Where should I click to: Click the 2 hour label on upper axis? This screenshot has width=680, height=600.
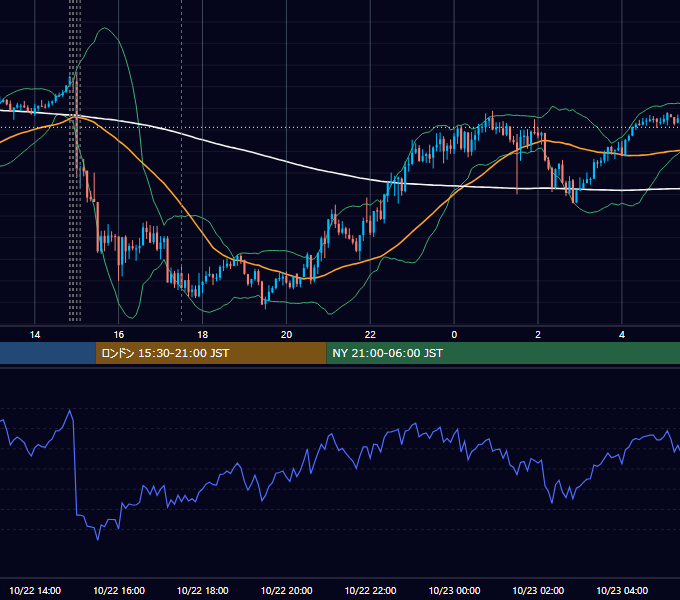tap(538, 335)
